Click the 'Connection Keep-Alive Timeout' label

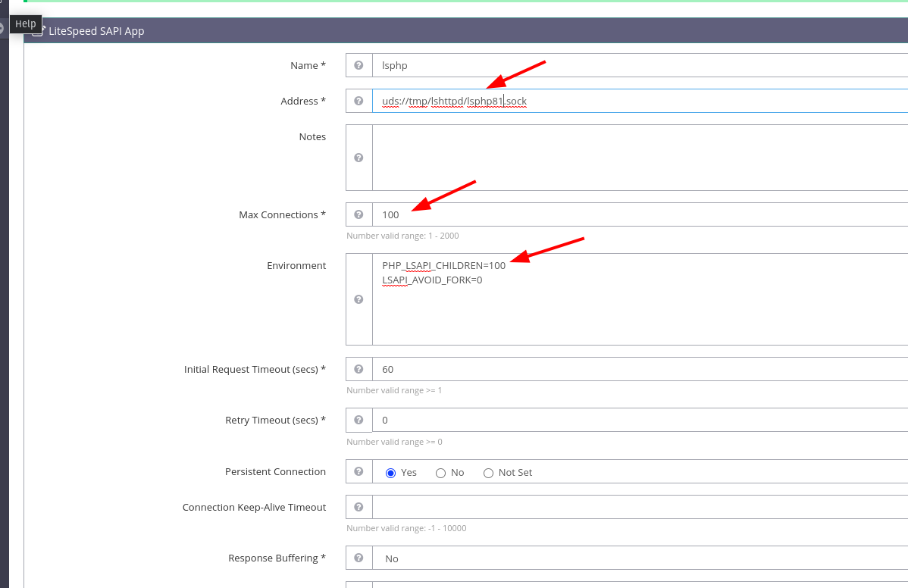(x=254, y=507)
